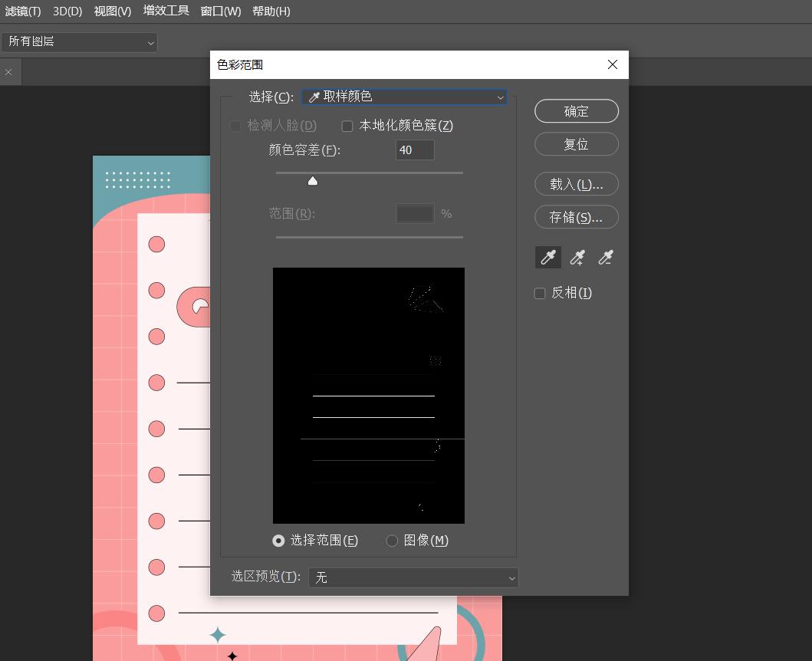
Task: Enable the 本地化颜色簇 checkbox
Action: pos(347,126)
